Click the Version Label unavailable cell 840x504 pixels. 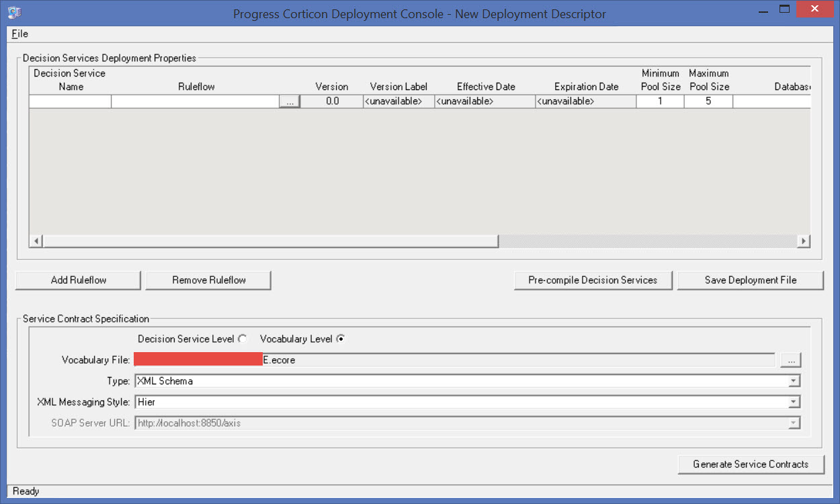(398, 101)
